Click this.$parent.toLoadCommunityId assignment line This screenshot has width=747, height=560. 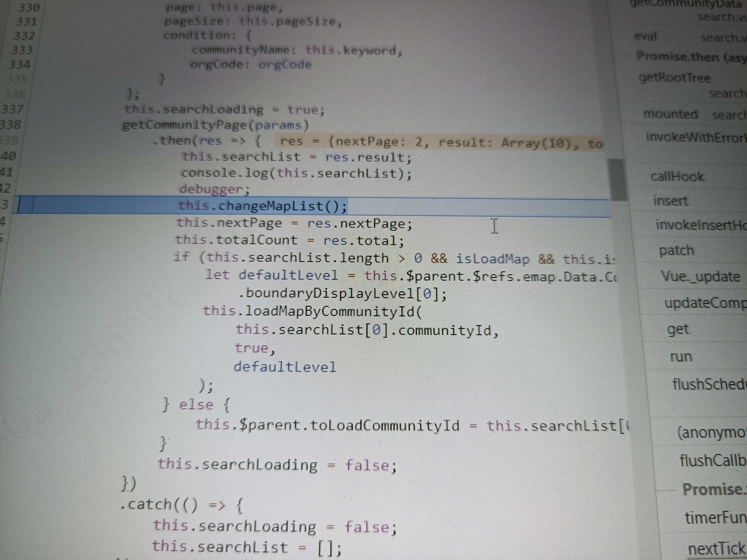(412, 425)
